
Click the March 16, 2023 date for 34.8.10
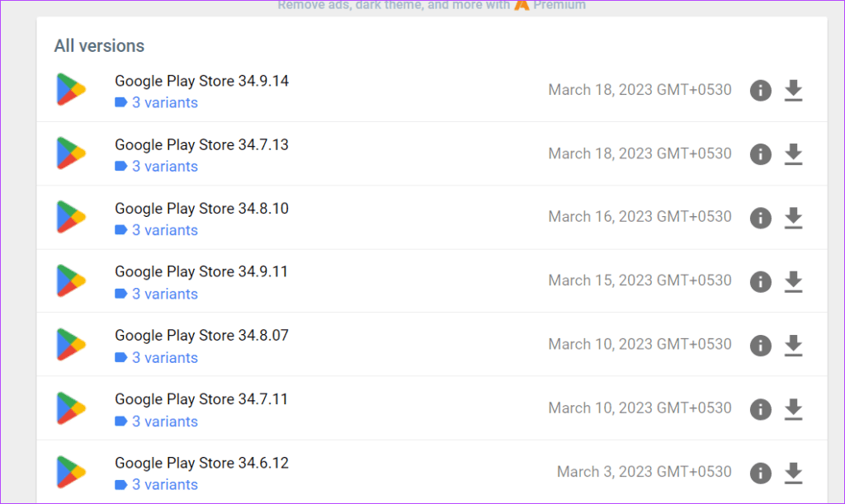coord(640,217)
